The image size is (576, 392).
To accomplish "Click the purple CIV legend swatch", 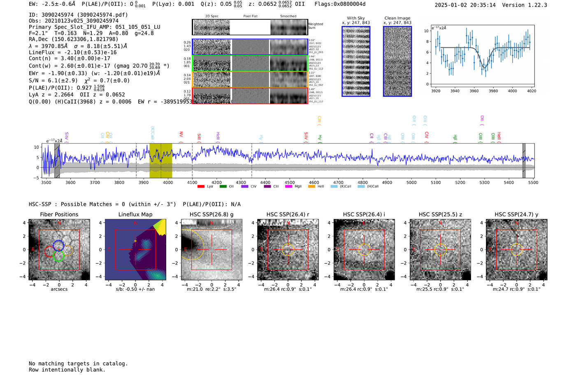I will click(x=245, y=187).
